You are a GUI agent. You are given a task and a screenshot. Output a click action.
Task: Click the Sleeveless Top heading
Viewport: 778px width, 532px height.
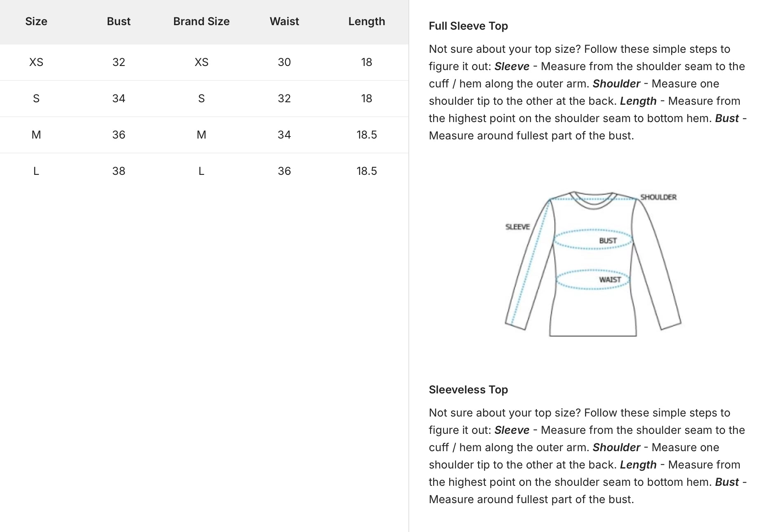[468, 390]
